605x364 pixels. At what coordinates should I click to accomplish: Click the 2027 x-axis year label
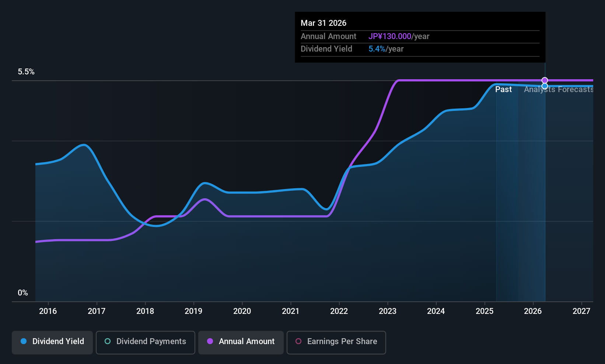point(581,311)
